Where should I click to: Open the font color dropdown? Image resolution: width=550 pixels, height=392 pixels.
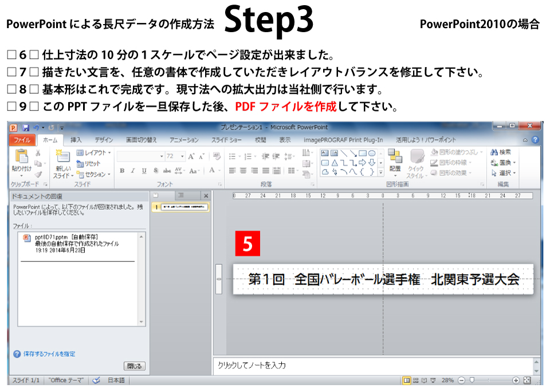pos(219,171)
